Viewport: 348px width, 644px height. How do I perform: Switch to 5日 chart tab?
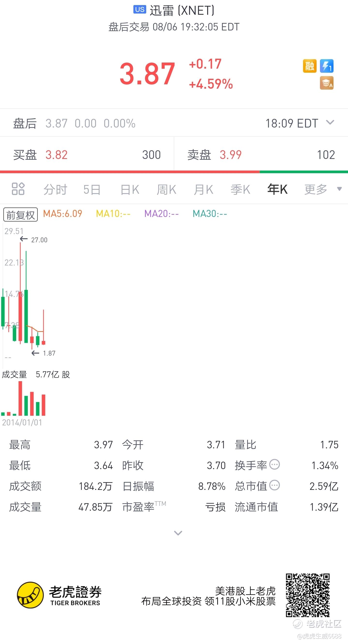[x=92, y=189]
